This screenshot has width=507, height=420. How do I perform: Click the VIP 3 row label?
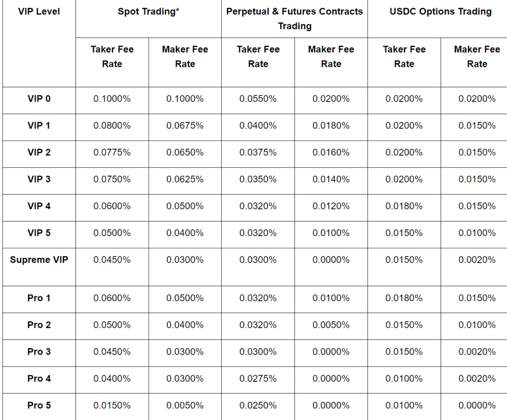(39, 179)
